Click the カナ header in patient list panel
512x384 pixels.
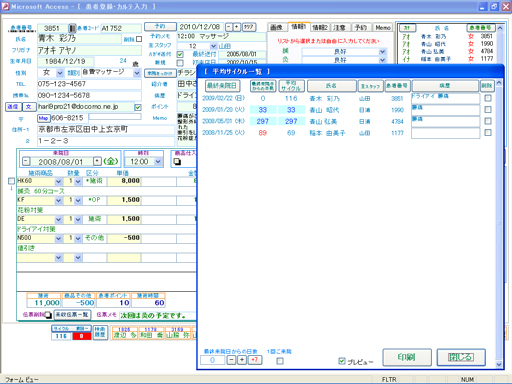(x=407, y=28)
